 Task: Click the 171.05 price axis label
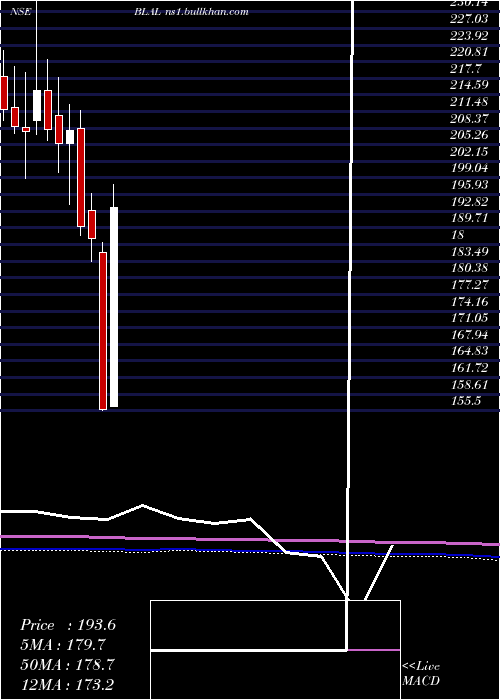click(x=469, y=318)
